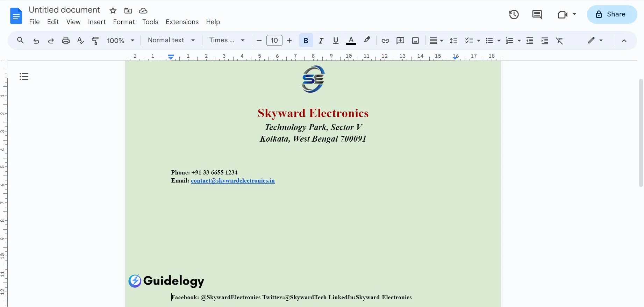Open text alignment options
Image resolution: width=644 pixels, height=307 pixels.
(x=436, y=41)
